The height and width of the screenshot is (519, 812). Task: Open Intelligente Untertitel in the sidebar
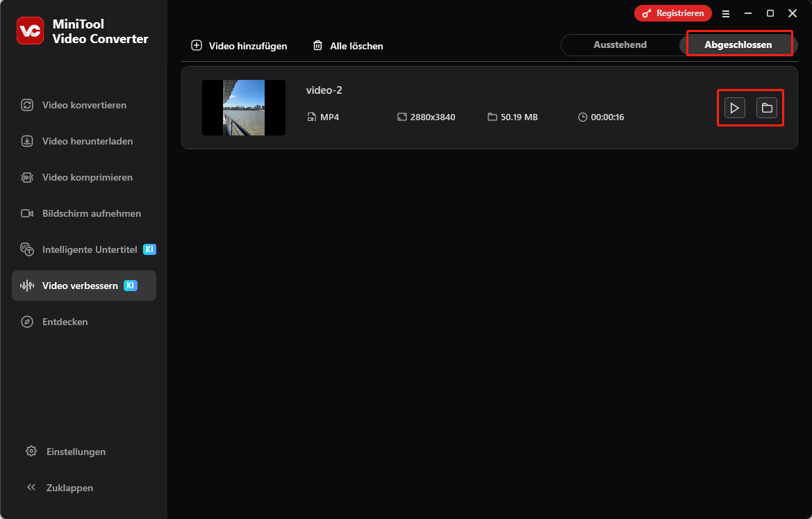click(84, 249)
